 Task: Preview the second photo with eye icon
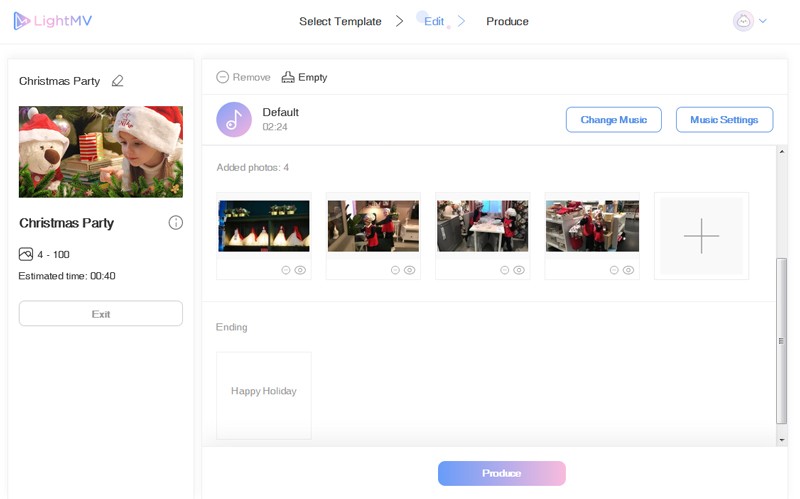[409, 270]
